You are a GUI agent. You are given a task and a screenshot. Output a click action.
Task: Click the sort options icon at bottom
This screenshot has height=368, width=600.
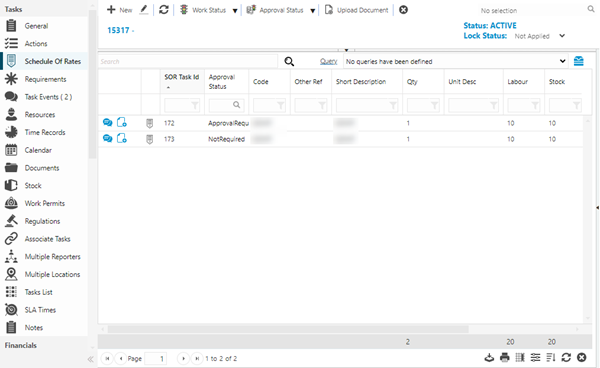point(551,358)
